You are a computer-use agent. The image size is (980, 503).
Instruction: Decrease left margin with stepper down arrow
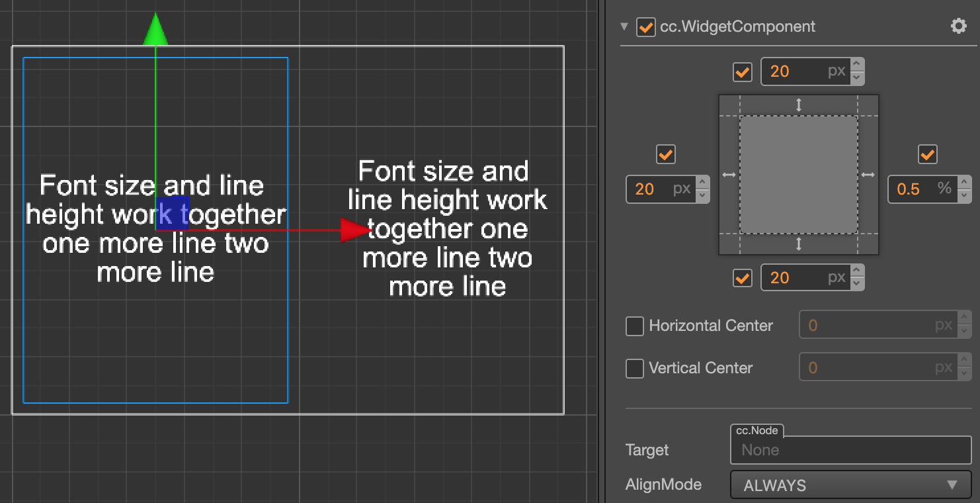702,196
